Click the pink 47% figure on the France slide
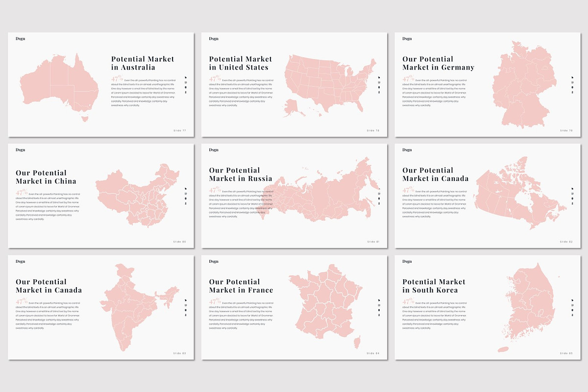The image size is (588, 392). point(215,301)
